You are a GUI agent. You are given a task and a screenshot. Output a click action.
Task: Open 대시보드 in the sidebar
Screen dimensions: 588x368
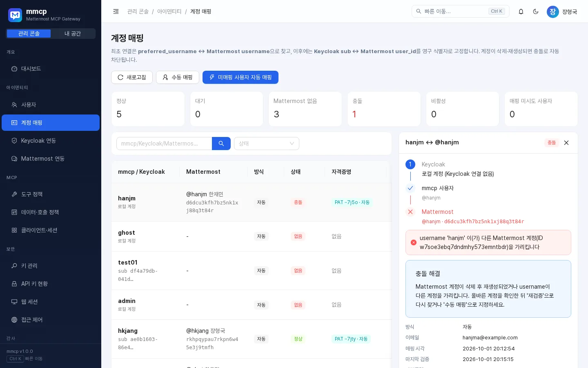click(x=51, y=69)
